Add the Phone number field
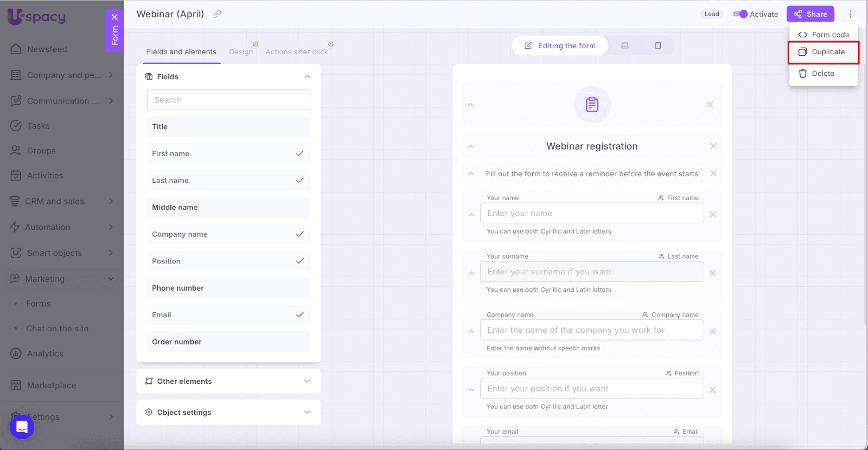Image resolution: width=868 pixels, height=450 pixels. 228,288
